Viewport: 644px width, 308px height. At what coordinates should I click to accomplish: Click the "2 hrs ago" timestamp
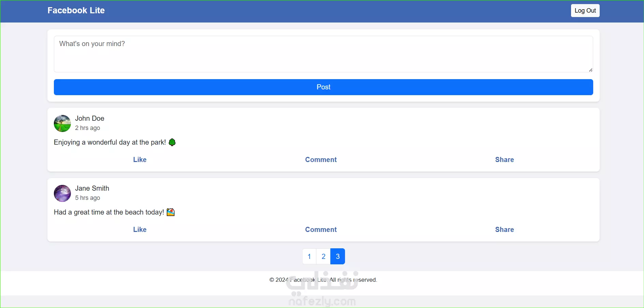tap(88, 128)
